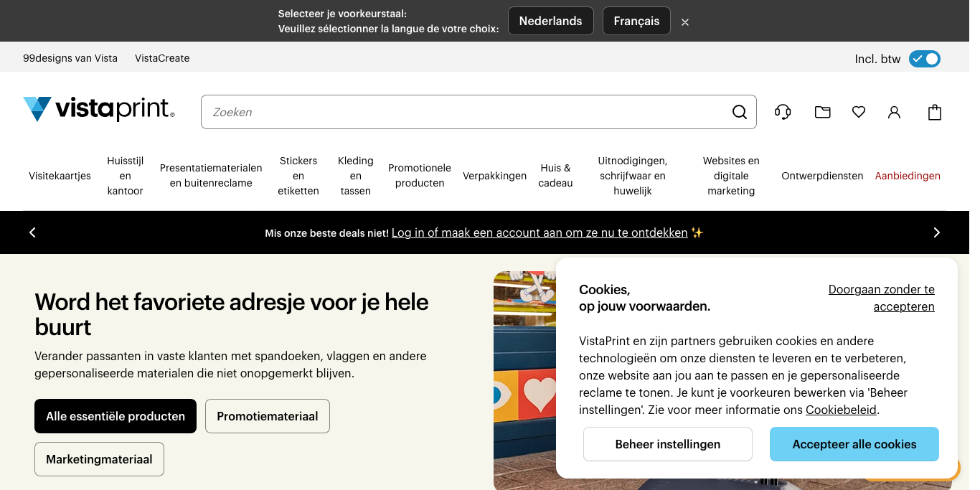
Task: Click Beheer instellingen button
Action: 667,444
